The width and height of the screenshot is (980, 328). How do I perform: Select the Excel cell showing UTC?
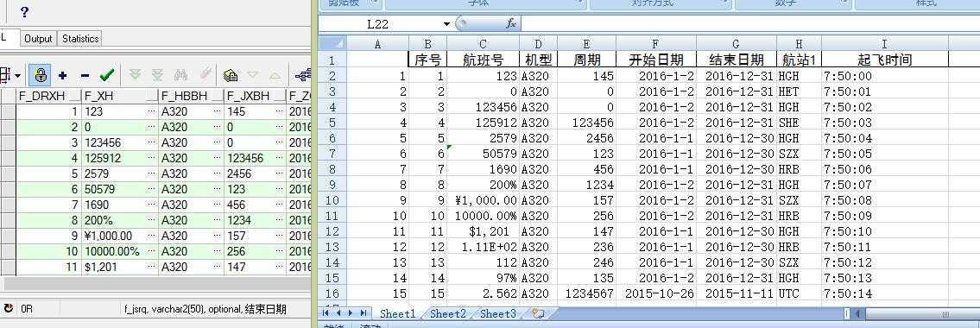[800, 293]
